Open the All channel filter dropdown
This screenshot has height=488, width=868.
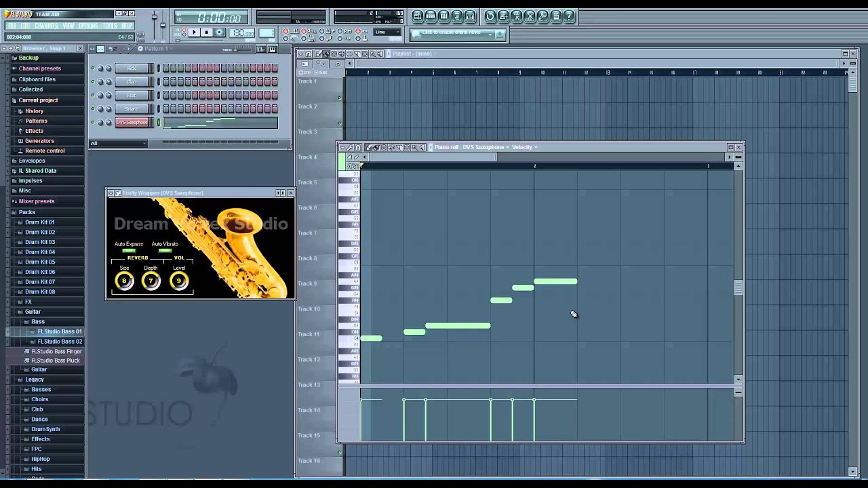[x=118, y=143]
